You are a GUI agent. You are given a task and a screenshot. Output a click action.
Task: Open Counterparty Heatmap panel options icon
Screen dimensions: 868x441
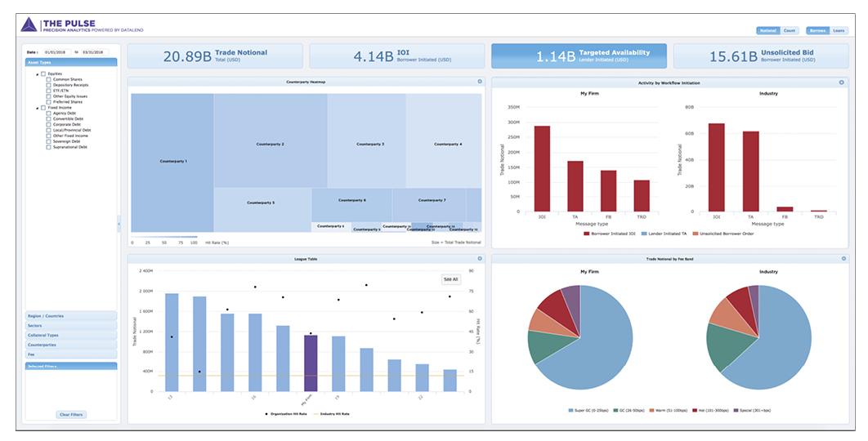pos(480,82)
